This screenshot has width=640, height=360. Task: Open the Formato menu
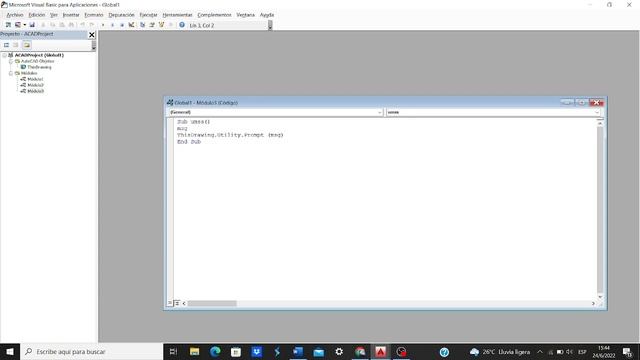tap(94, 15)
